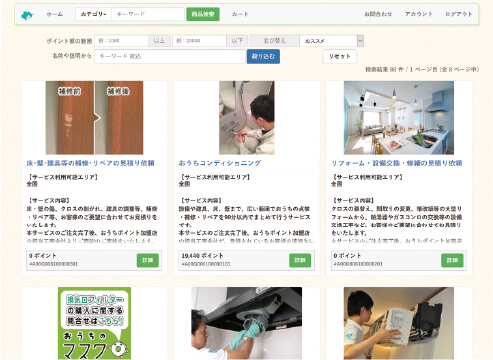
Task: Open the アカウント menu item
Action: point(419,14)
